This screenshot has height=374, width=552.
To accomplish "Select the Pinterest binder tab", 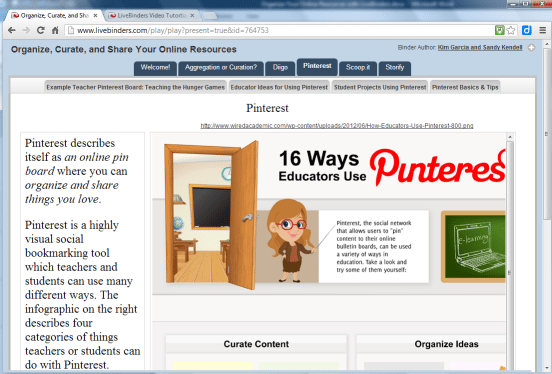I will click(317, 67).
